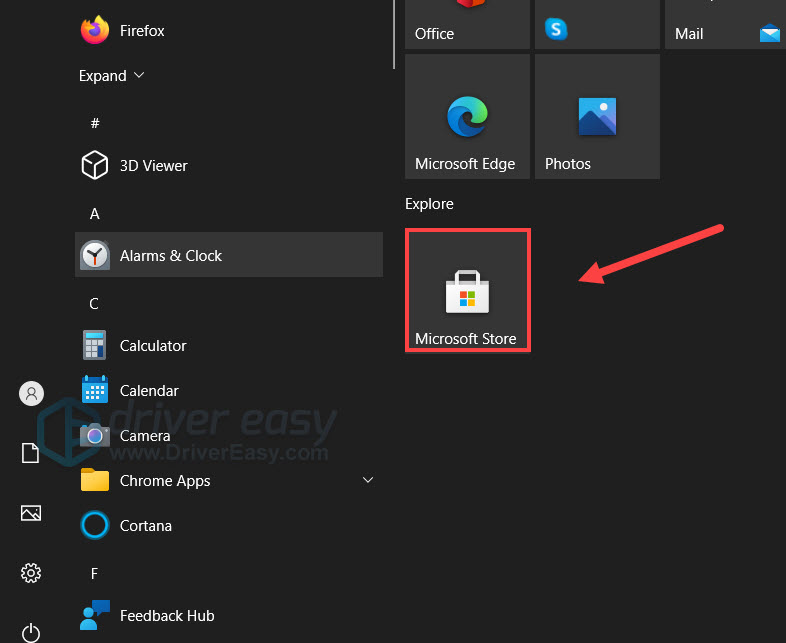Viewport: 786px width, 643px height.
Task: Open Feedback Hub app
Action: [x=166, y=616]
